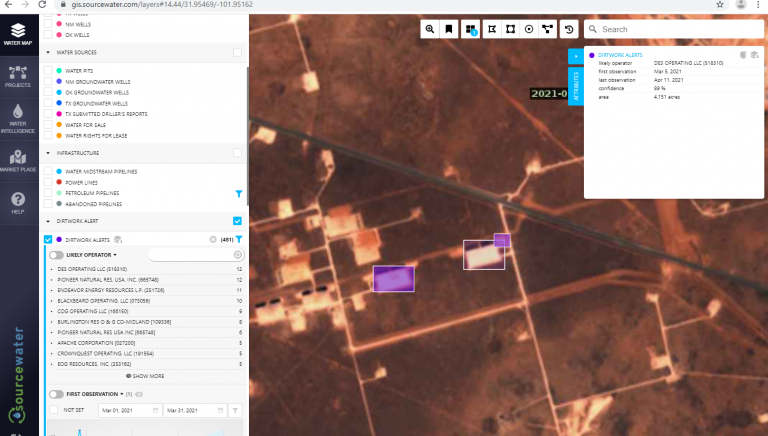The width and height of the screenshot is (768, 436).
Task: Select the connected-nodes path tool
Action: (548, 29)
